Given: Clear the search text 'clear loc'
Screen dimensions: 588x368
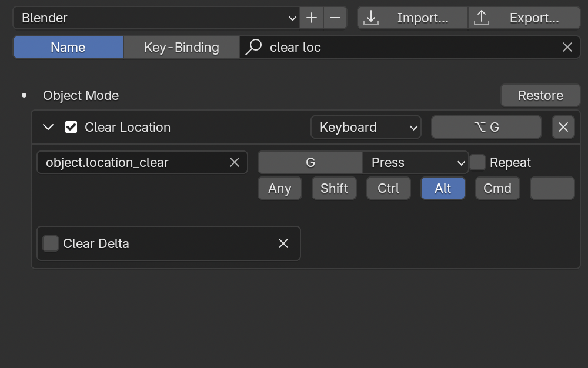Looking at the screenshot, I should click(x=567, y=47).
